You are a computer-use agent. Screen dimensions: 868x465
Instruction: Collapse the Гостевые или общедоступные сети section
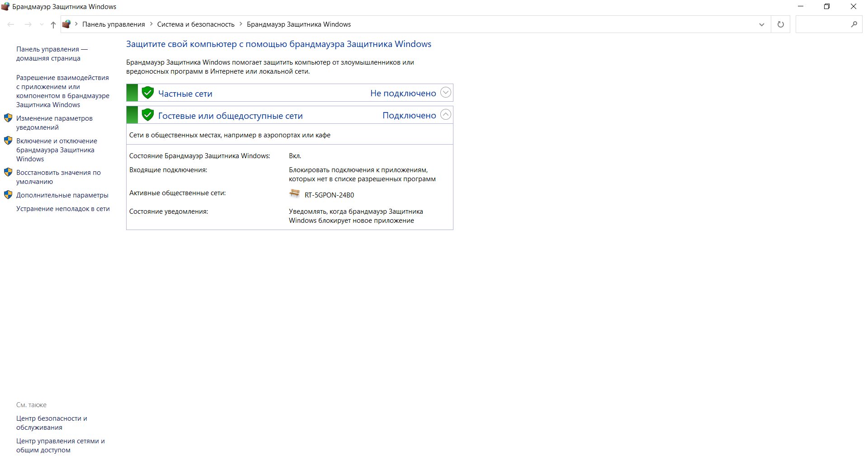click(445, 115)
